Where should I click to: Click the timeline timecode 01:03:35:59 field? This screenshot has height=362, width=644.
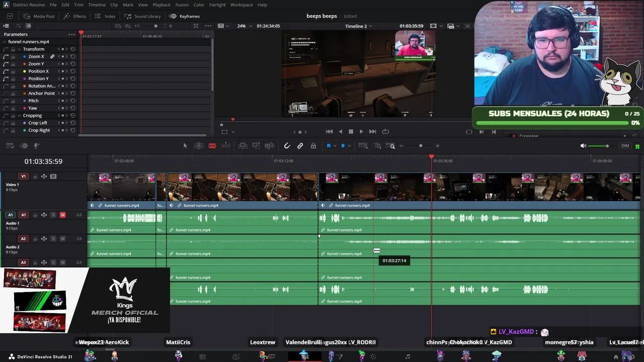43,161
